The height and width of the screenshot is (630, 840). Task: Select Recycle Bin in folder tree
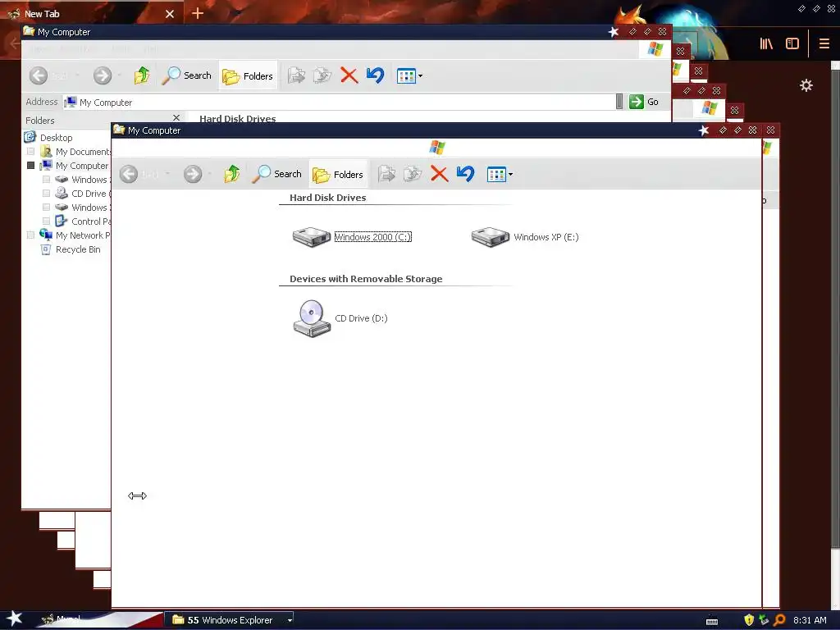(71, 249)
